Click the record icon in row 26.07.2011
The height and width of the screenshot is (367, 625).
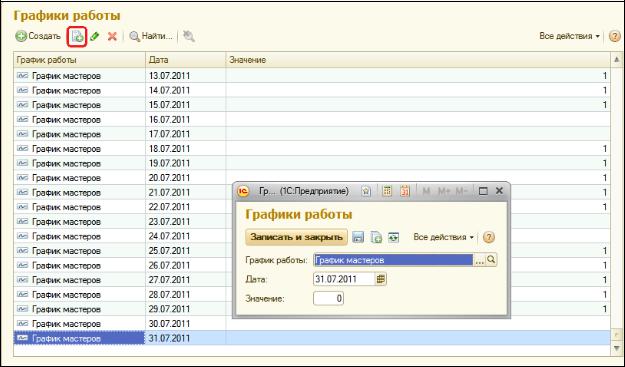pos(23,265)
